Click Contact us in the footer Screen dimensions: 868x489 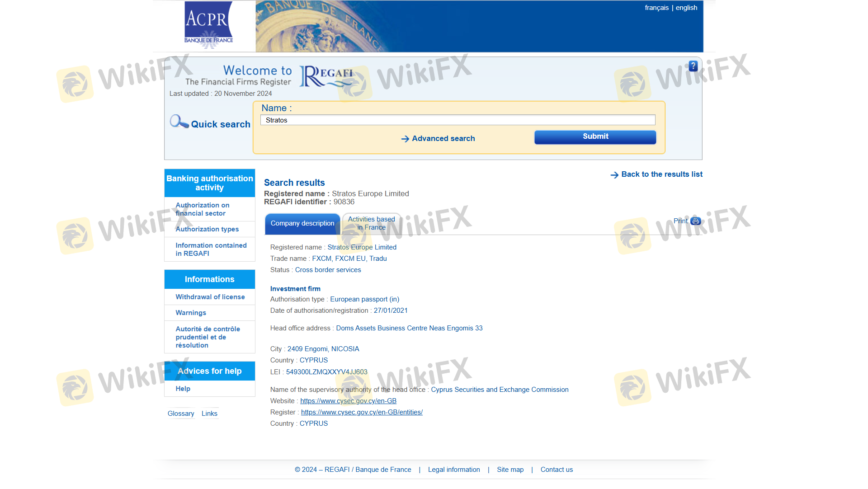pos(557,470)
